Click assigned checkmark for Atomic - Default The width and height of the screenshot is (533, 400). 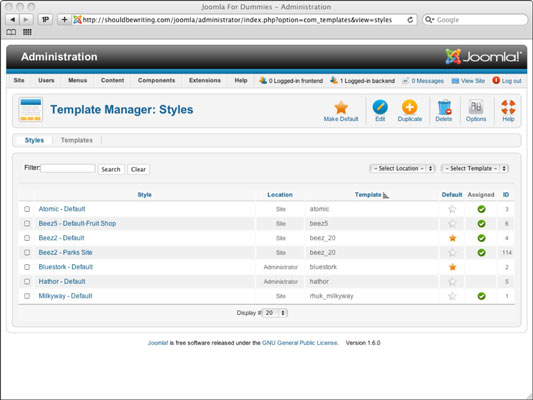pyautogui.click(x=481, y=209)
